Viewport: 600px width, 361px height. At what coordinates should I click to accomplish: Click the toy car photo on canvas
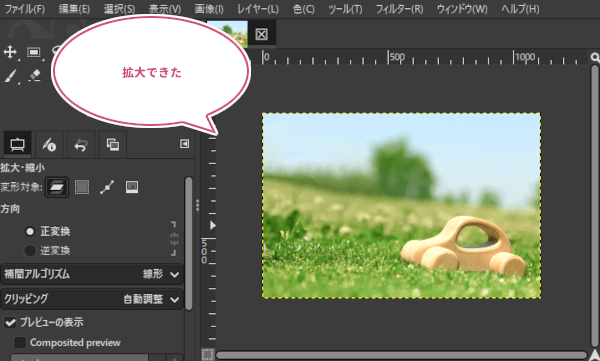point(401,206)
